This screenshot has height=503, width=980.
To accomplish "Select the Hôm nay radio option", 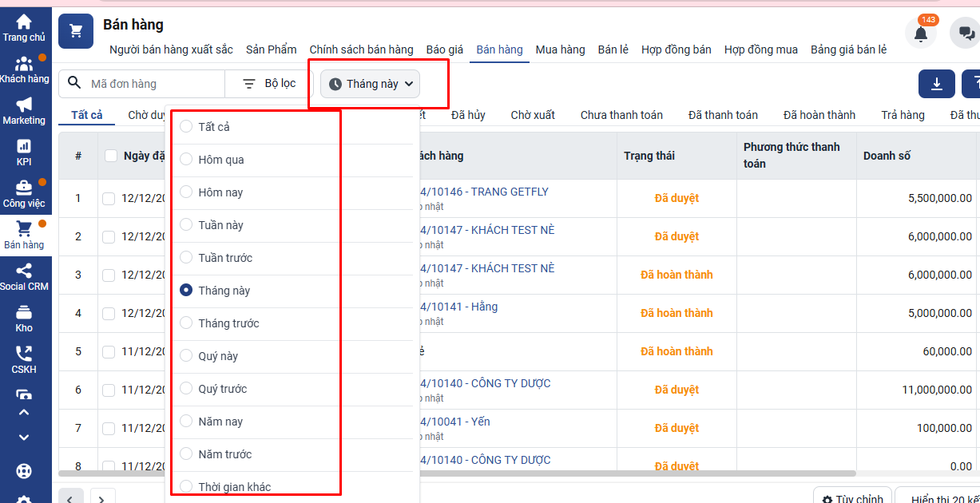I will pos(186,192).
